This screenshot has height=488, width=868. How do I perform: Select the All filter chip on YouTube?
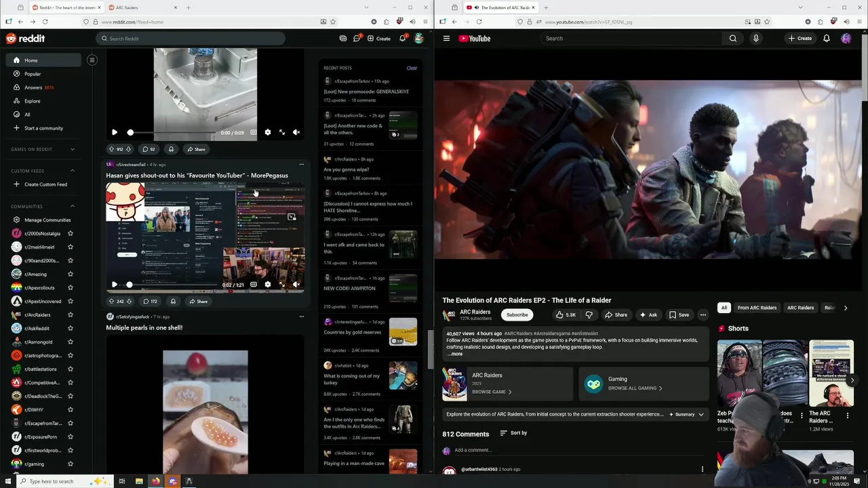[724, 308]
